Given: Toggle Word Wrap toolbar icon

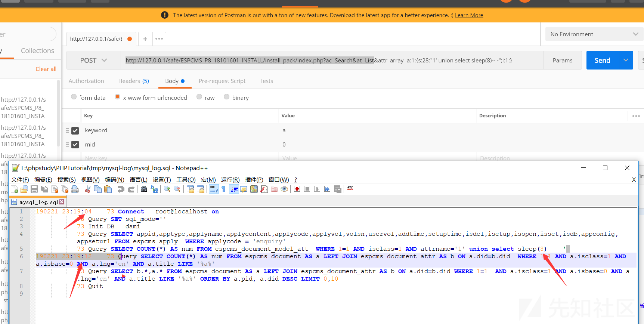Looking at the screenshot, I should tap(214, 189).
